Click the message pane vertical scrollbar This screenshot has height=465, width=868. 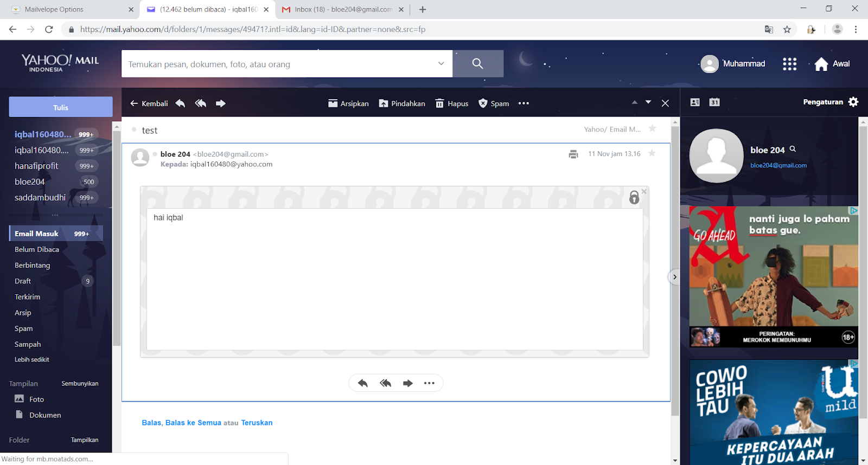(x=675, y=271)
